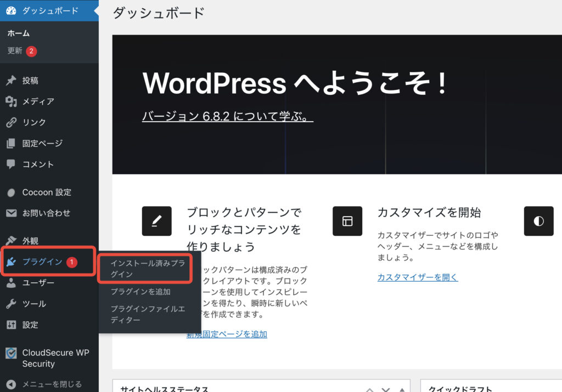Select インストール済みプラグイン in flyout
Viewport: 562px width, 392px height.
point(147,269)
